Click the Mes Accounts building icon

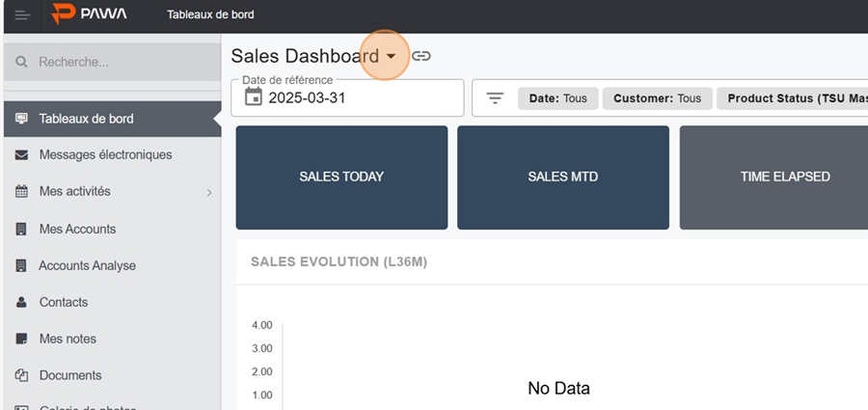coord(21,230)
